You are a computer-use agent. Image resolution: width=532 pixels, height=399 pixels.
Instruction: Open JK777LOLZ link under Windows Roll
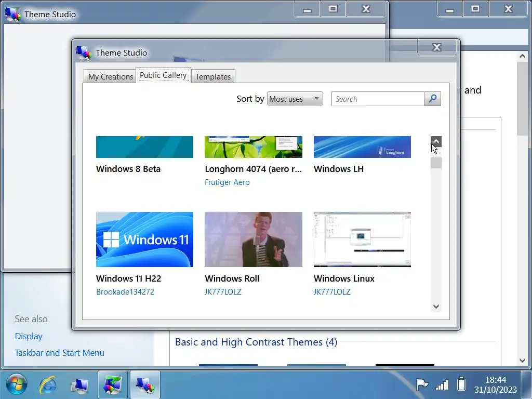223,292
